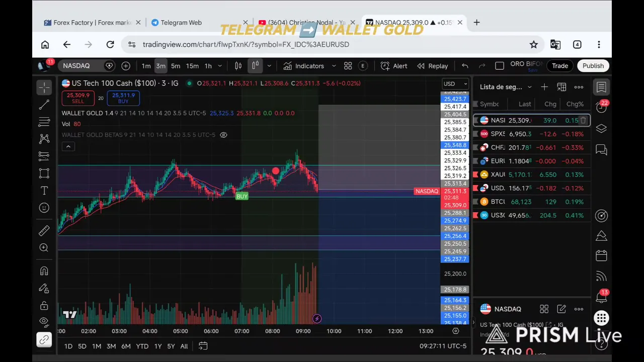
Task: Toggle magnet mode for drawings
Action: 44,271
